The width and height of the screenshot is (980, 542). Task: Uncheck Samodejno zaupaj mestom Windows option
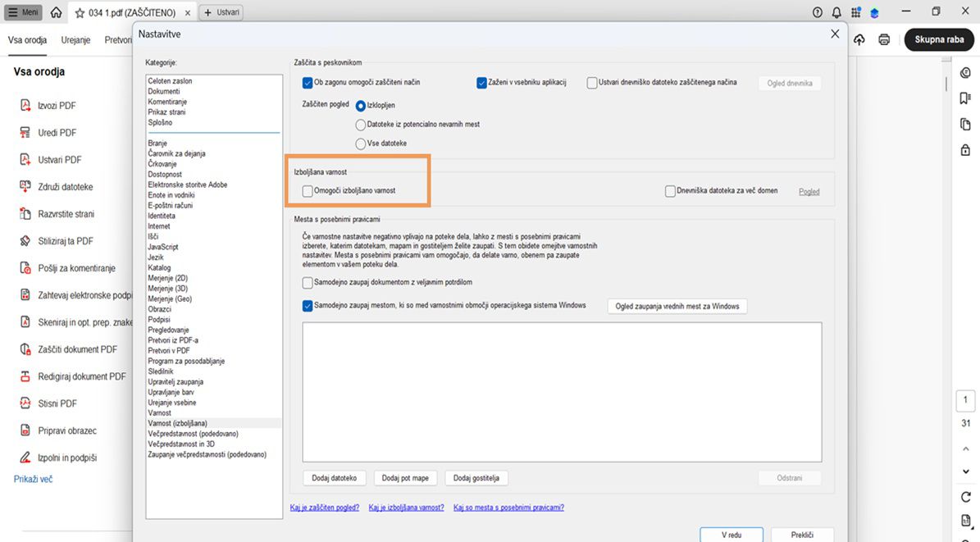(x=307, y=306)
